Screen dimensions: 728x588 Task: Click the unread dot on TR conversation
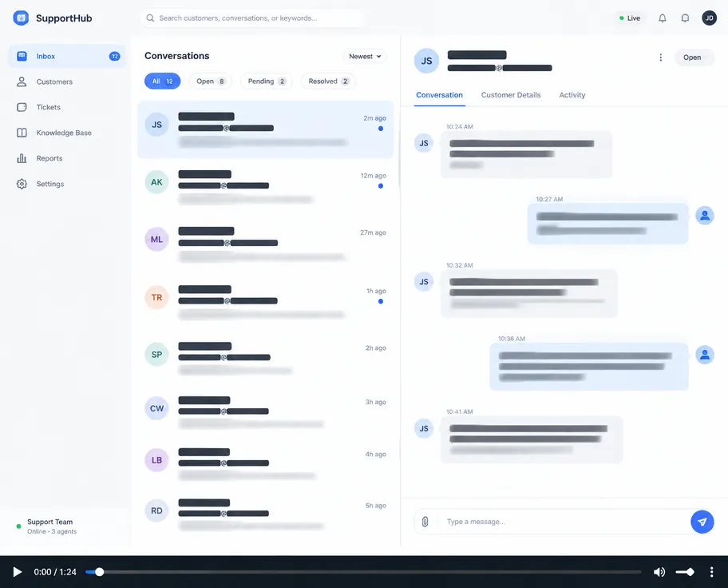[381, 302]
